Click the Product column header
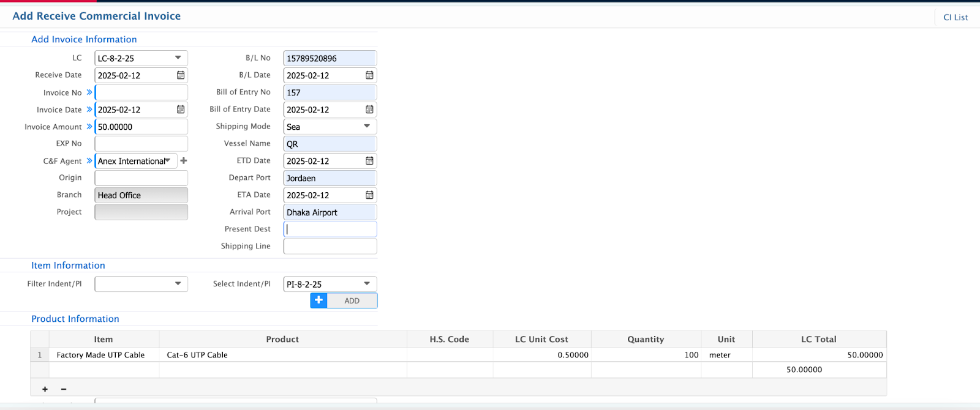The image size is (980, 410). [282, 339]
